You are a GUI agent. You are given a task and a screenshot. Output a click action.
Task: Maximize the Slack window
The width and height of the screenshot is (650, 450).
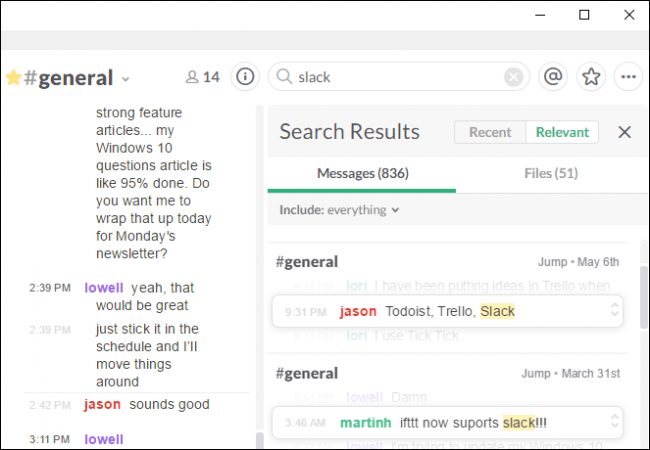[x=584, y=15]
